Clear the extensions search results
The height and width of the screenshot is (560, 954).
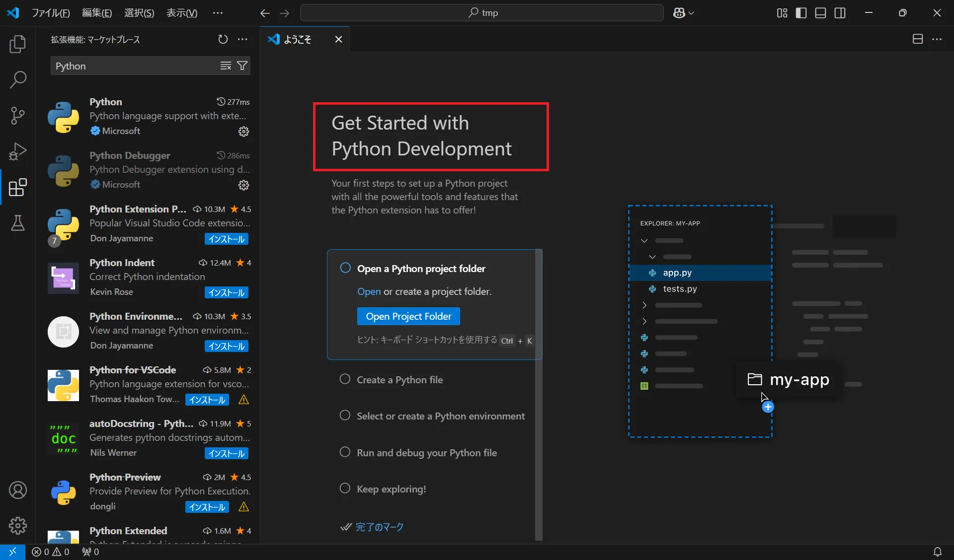226,66
